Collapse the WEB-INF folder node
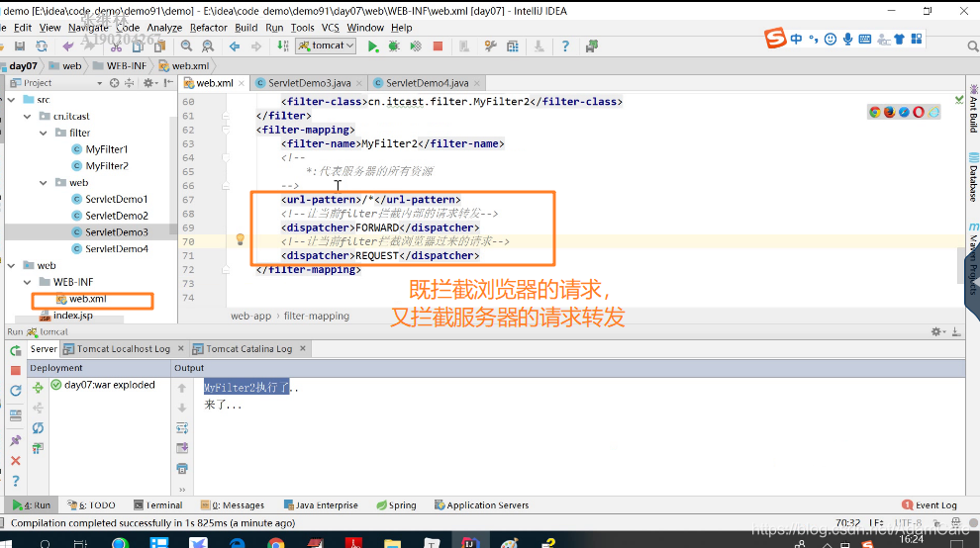This screenshot has width=980, height=548. (x=28, y=283)
